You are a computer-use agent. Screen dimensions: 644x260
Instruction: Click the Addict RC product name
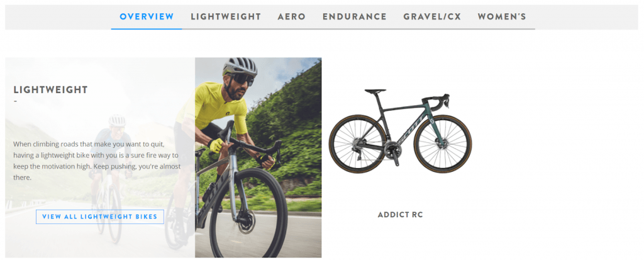click(400, 215)
